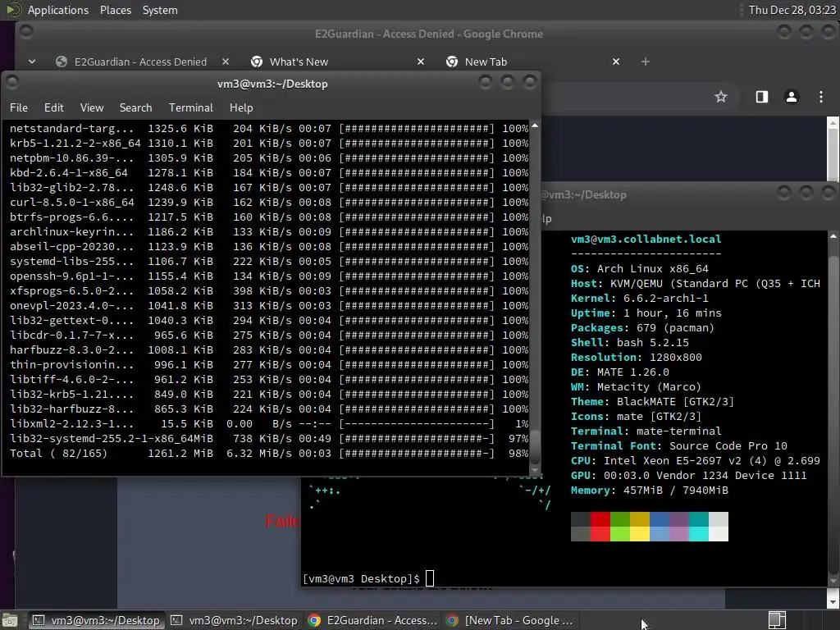840x630 pixels.
Task: Click the Uptime: 1 hour, 16 mins line
Action: coord(646,313)
